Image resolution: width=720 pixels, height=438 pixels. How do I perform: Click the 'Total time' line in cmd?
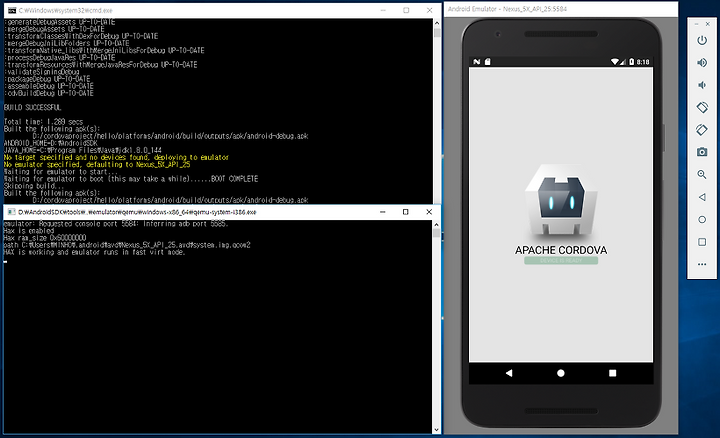pyautogui.click(x=43, y=122)
